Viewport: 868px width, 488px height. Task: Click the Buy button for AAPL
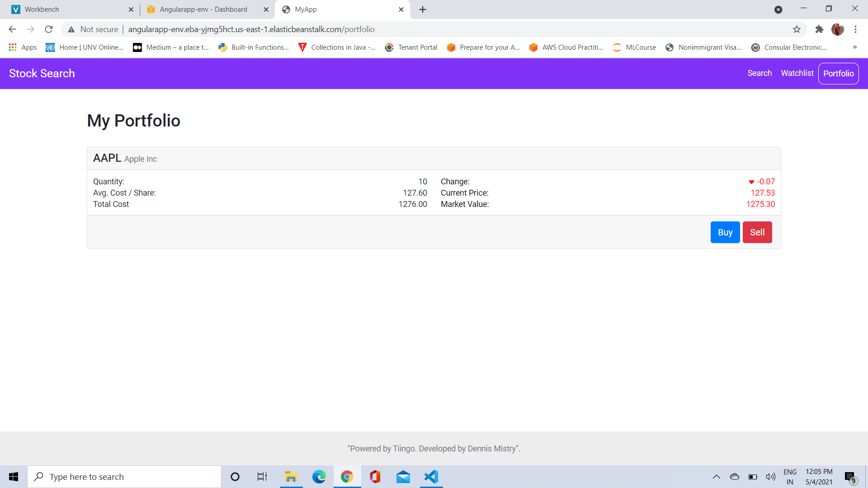click(725, 232)
